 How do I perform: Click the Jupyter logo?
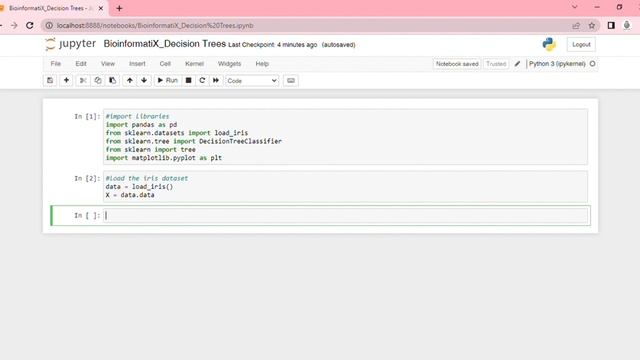[70, 44]
